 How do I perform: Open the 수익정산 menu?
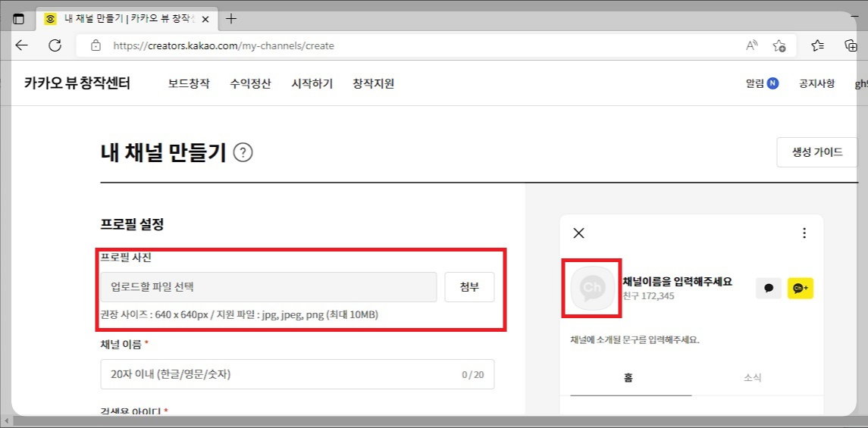(x=250, y=84)
